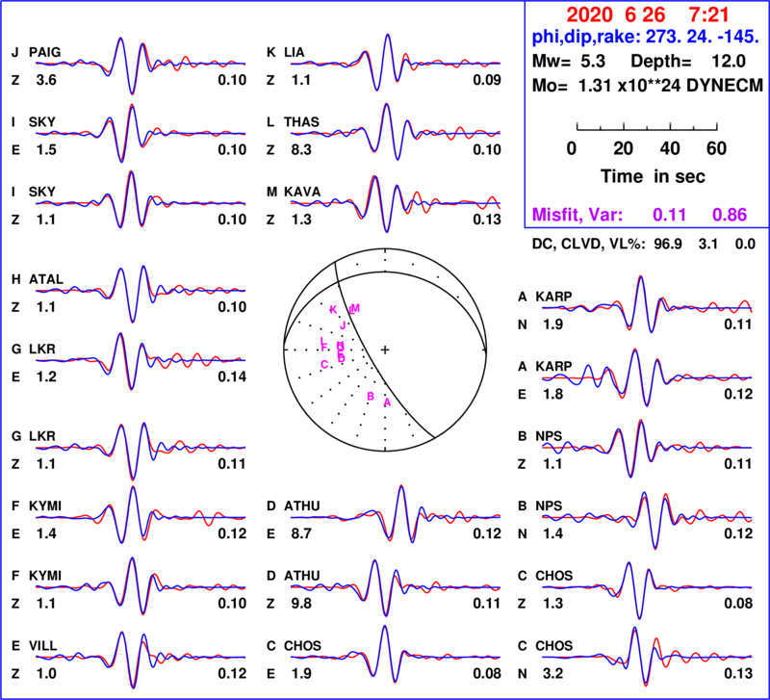Click the KYMI E amplitude value 1.4
The width and height of the screenshot is (770, 700).
[46, 534]
